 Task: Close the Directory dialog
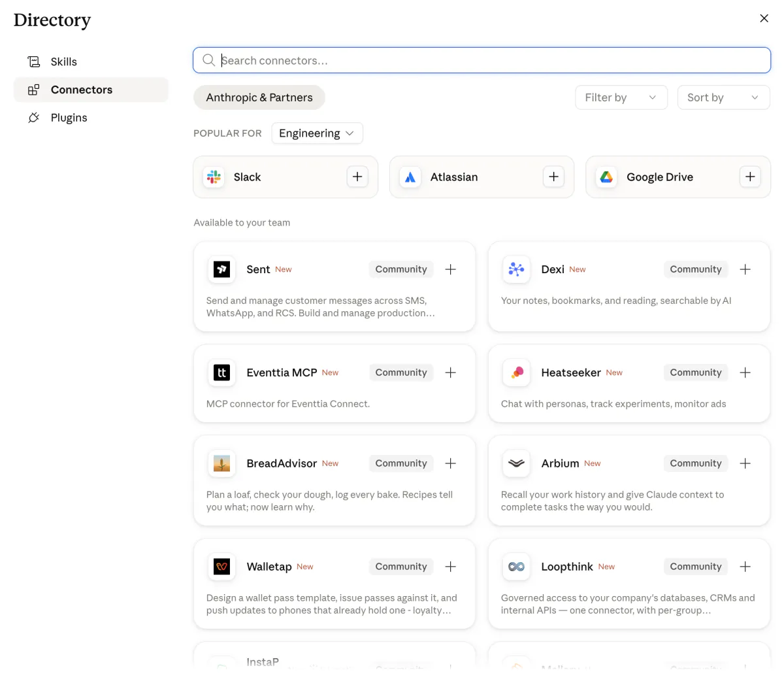(x=764, y=18)
